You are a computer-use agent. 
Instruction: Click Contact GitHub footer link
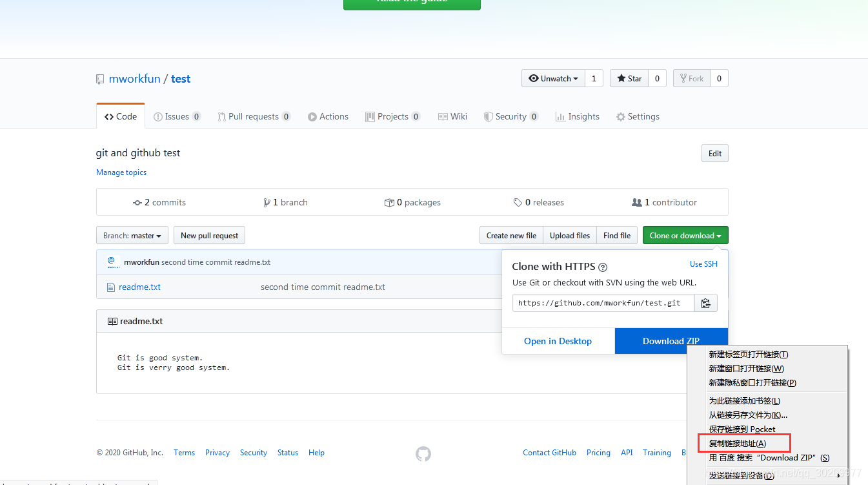549,453
